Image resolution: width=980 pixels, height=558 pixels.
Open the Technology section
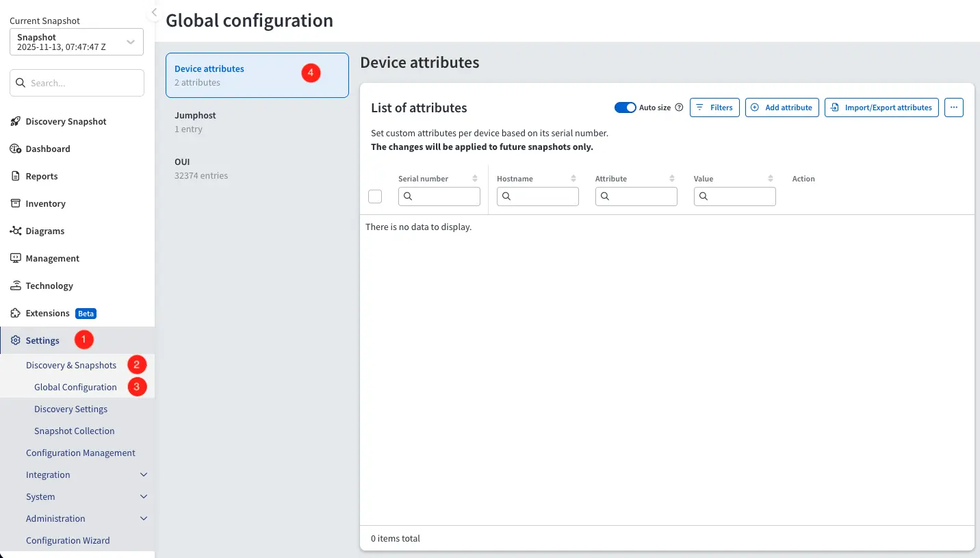click(x=48, y=286)
